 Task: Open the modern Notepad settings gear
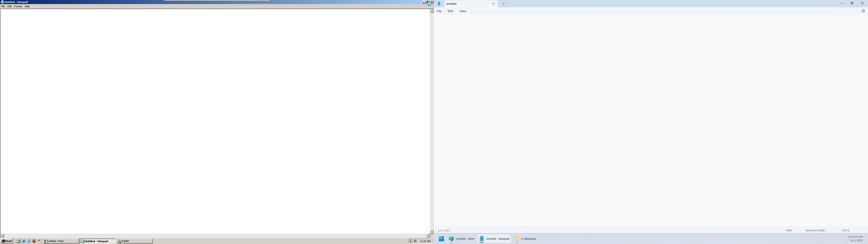(x=863, y=11)
